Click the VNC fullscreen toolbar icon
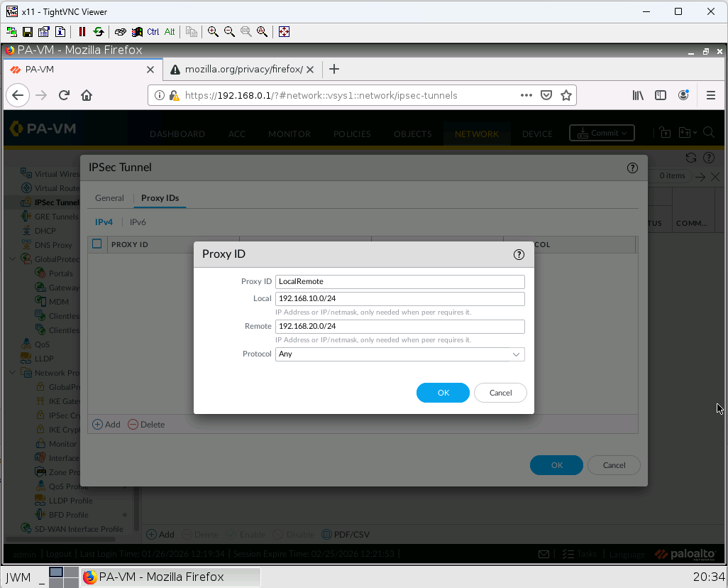The width and height of the screenshot is (728, 588). 284,32
